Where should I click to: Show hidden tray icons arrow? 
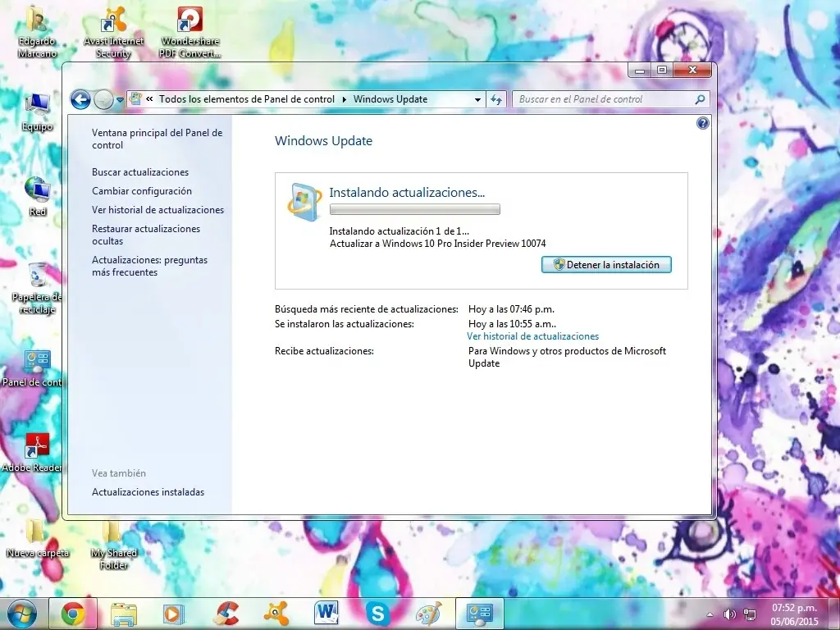click(x=710, y=615)
